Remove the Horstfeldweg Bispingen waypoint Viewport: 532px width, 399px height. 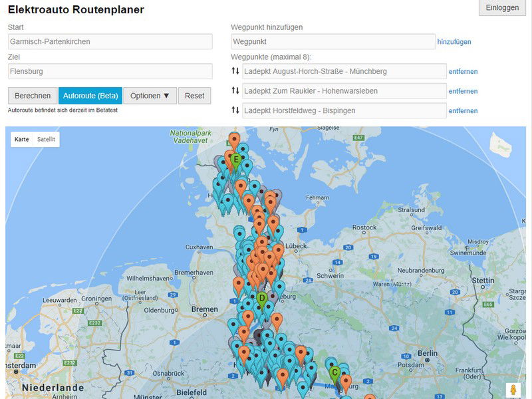point(463,111)
